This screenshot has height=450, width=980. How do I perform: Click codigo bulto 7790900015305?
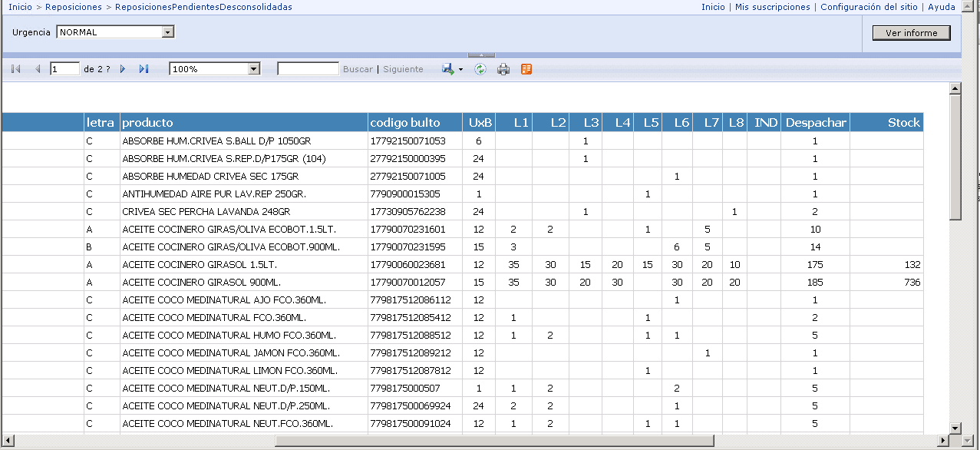(405, 194)
